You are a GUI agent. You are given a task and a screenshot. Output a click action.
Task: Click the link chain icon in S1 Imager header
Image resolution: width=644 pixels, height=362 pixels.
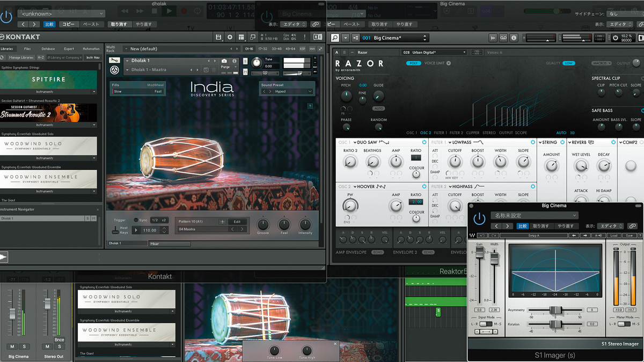pos(633,226)
